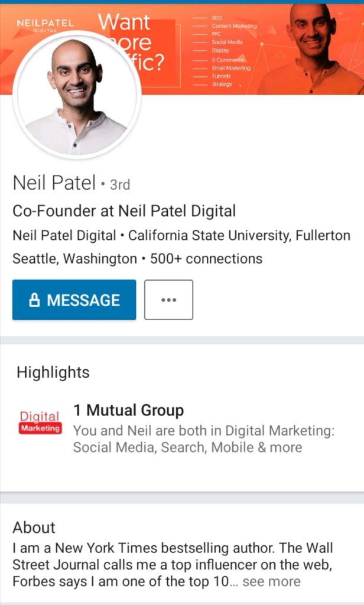Screen dimensions: 364x605
Task: Select "California State University, Fullerton" education
Action: tap(239, 235)
